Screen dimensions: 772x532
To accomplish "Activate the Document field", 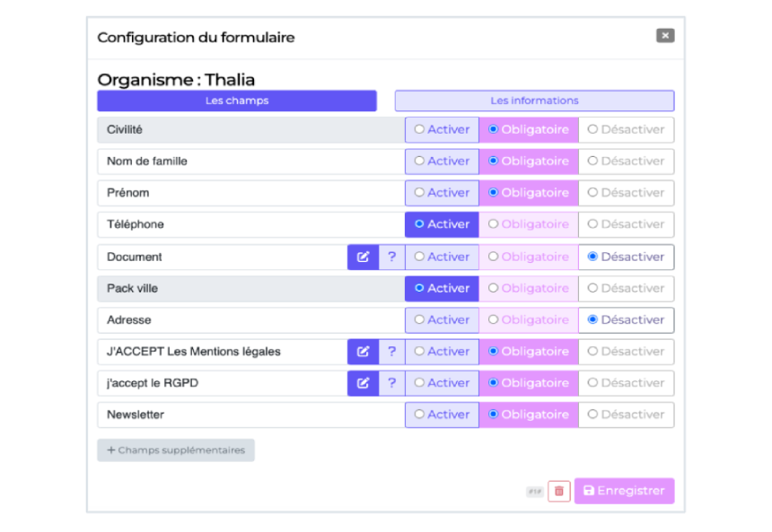I will pyautogui.click(x=442, y=257).
